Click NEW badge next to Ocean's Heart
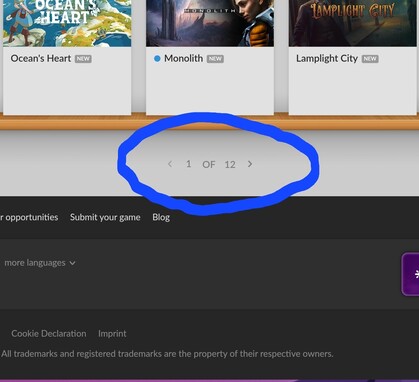419x382 pixels. 83,59
